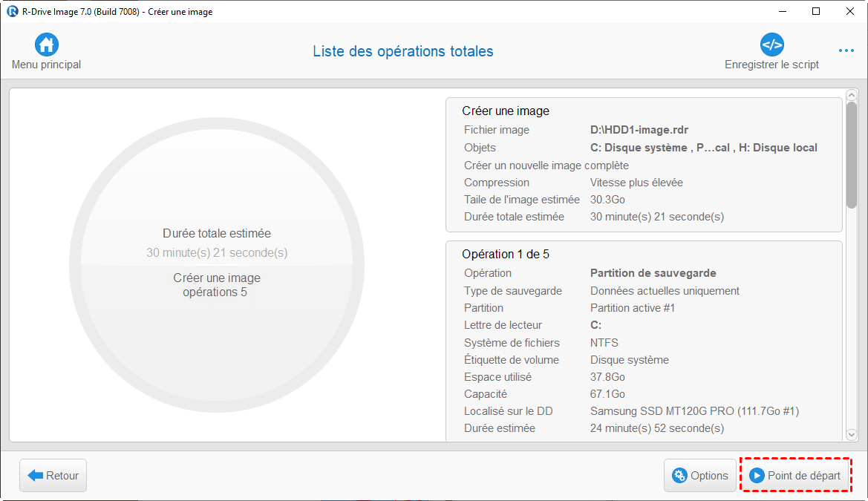Click the Système de fichiers label
Image resolution: width=868 pixels, height=501 pixels.
coord(512,343)
